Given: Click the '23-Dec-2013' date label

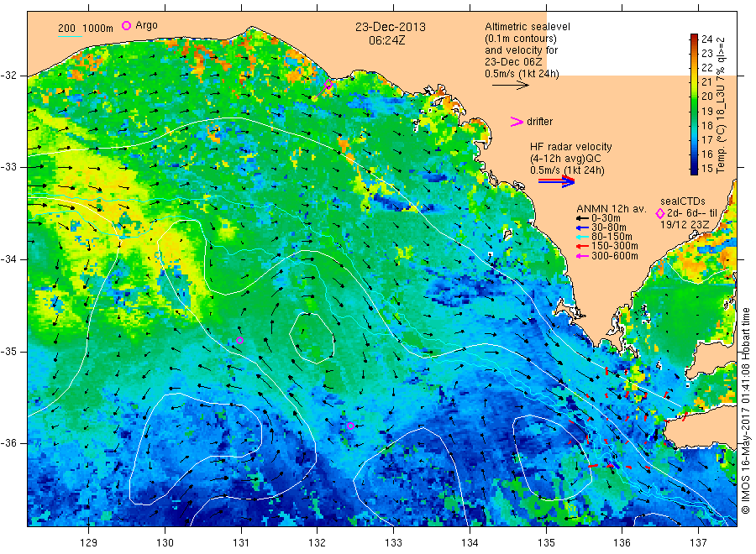Looking at the screenshot, I should [x=391, y=27].
